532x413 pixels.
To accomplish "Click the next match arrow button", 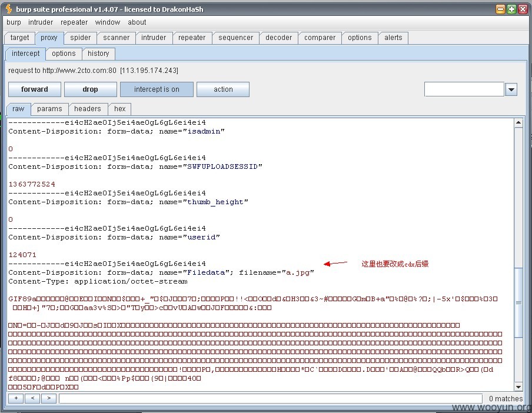I will point(49,398).
